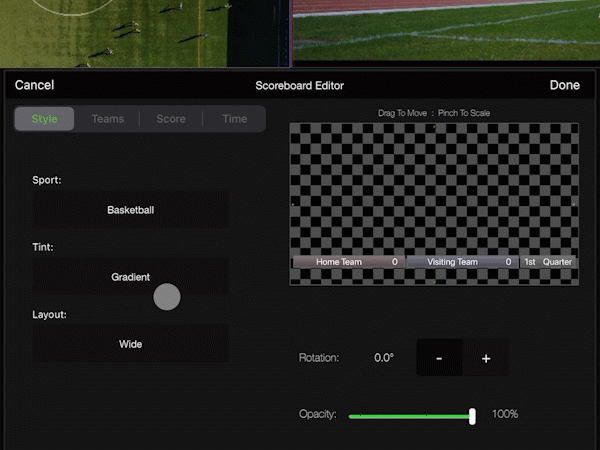Open the Layout selector showing Wide
The width and height of the screenshot is (600, 450).
tap(131, 344)
